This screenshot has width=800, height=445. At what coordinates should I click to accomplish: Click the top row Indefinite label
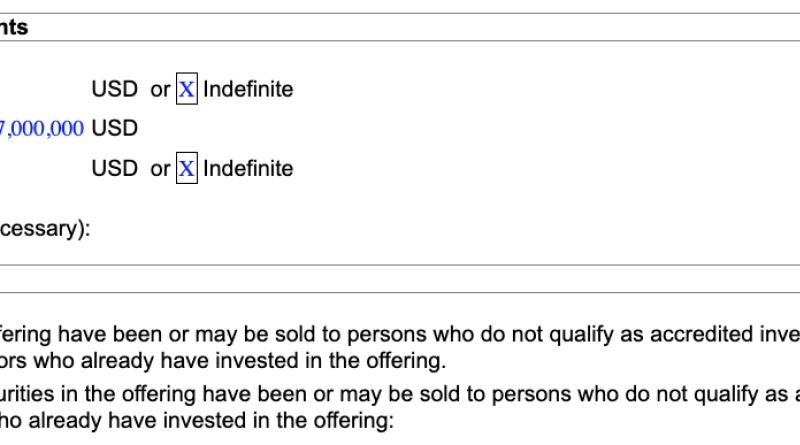click(x=248, y=89)
